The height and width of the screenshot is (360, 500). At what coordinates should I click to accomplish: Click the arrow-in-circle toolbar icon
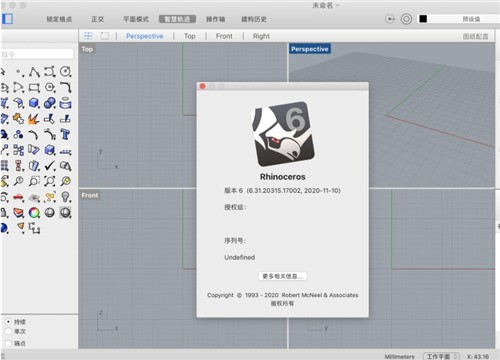[390, 19]
